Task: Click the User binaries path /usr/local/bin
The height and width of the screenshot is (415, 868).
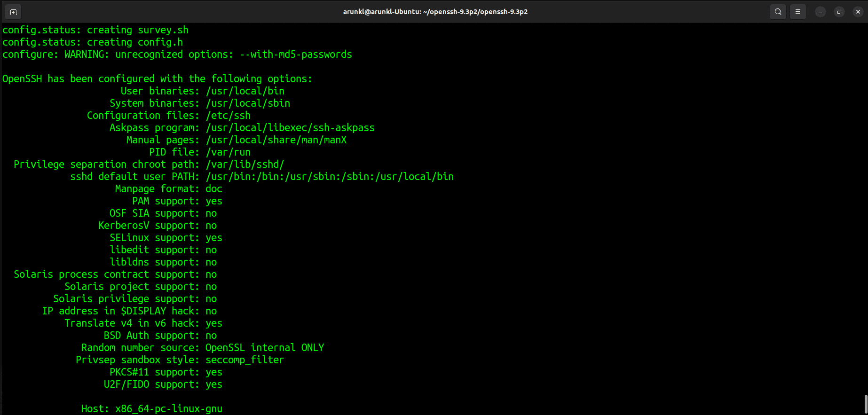Action: pos(245,91)
